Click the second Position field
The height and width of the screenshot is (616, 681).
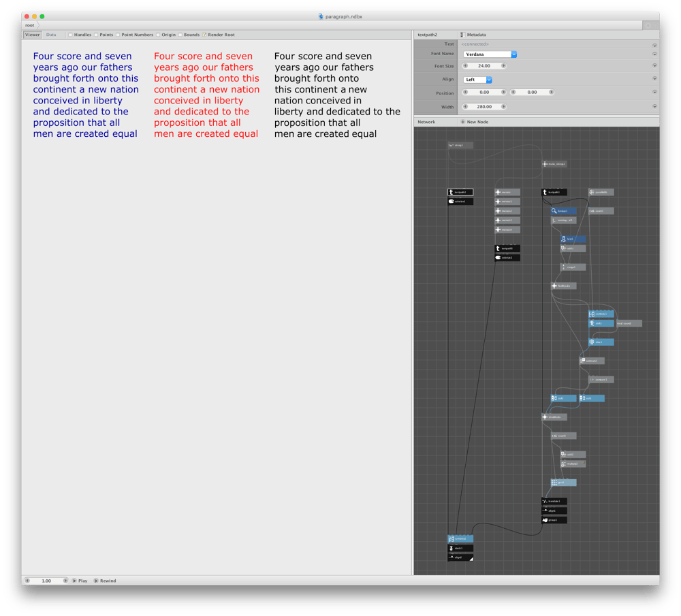pos(532,92)
